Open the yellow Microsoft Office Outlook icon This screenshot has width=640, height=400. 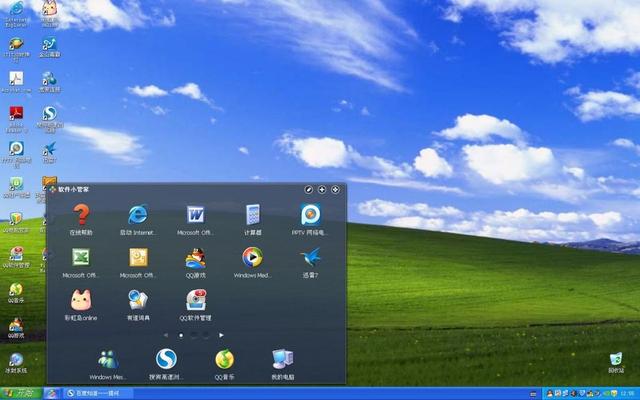(138, 258)
